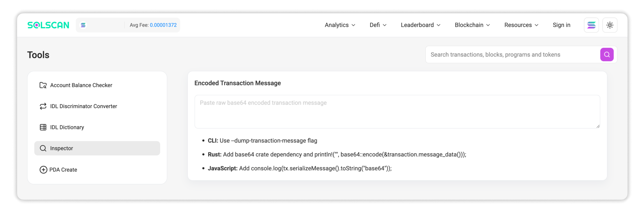Open the Blockchain menu

click(x=472, y=25)
